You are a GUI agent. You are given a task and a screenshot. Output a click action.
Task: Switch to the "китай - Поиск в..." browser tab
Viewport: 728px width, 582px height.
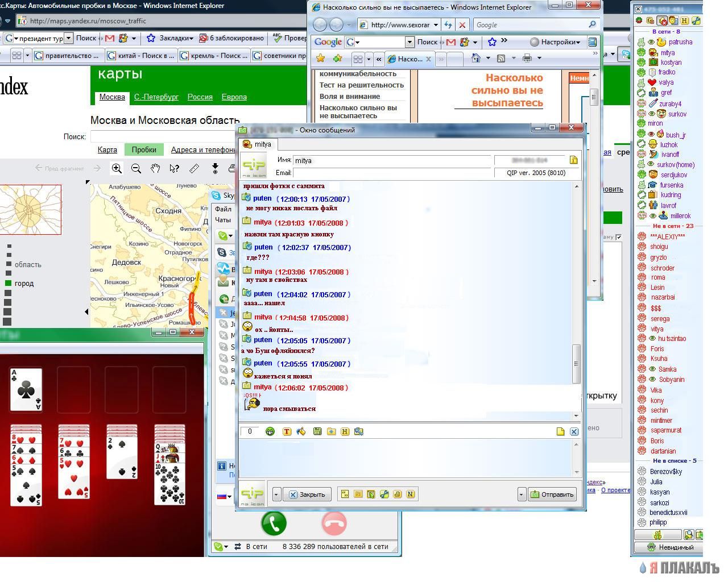click(140, 55)
